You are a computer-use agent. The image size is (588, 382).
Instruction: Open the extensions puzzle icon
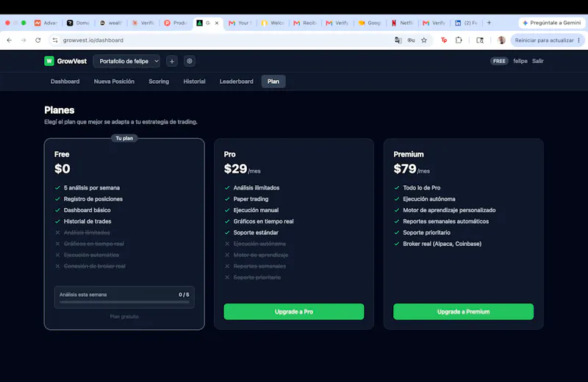[x=458, y=40]
